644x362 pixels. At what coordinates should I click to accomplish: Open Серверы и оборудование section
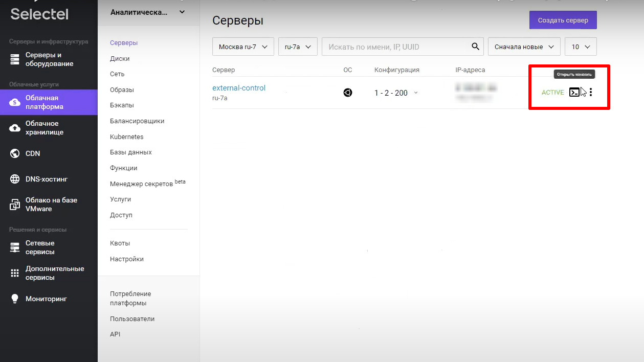click(x=49, y=59)
